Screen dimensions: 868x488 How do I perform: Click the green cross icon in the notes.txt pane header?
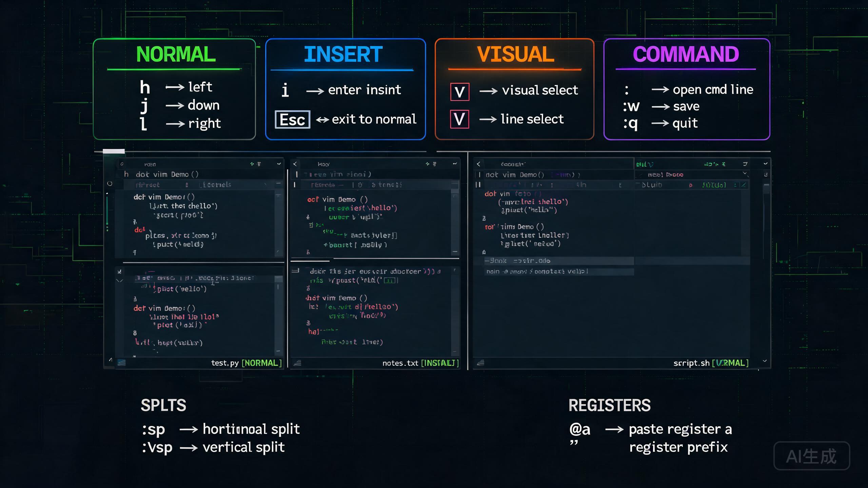tap(428, 164)
